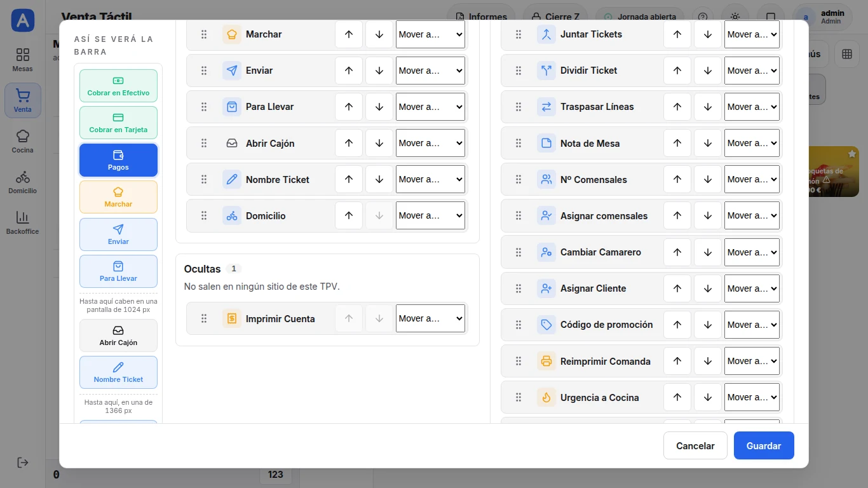Move Traspasar Líneas up one position
Screen dimensions: 868x488
[x=677, y=107]
